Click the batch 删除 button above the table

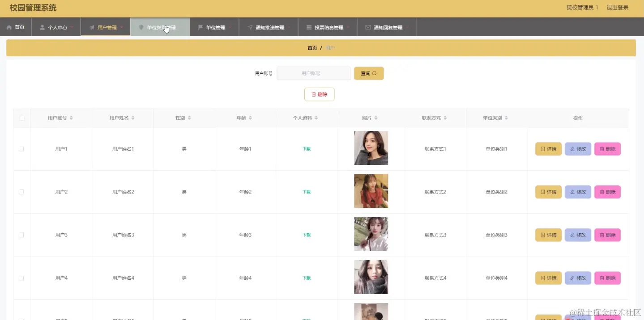319,94
